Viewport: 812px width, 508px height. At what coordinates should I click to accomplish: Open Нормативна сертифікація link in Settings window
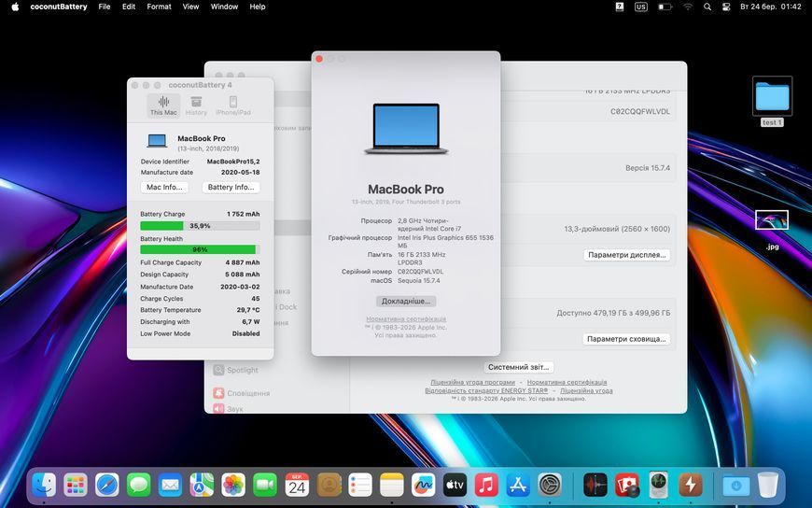coord(567,382)
